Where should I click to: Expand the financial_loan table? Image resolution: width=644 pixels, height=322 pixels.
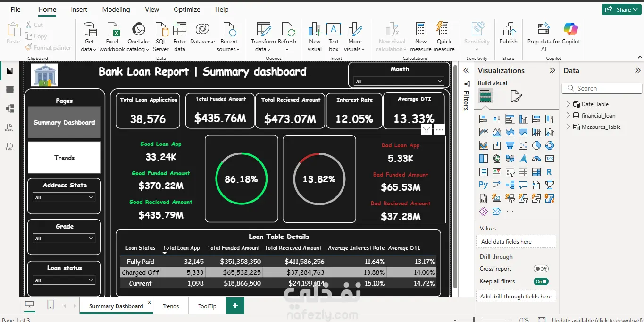click(569, 116)
